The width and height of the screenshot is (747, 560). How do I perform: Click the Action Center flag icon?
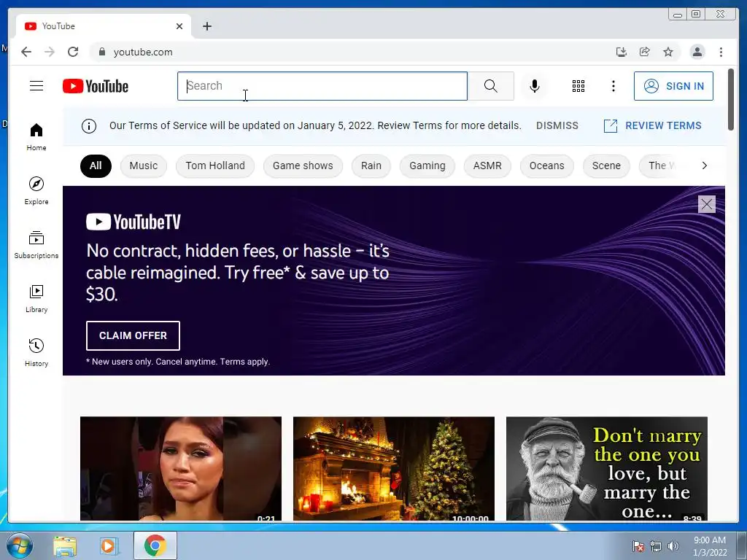pos(638,546)
